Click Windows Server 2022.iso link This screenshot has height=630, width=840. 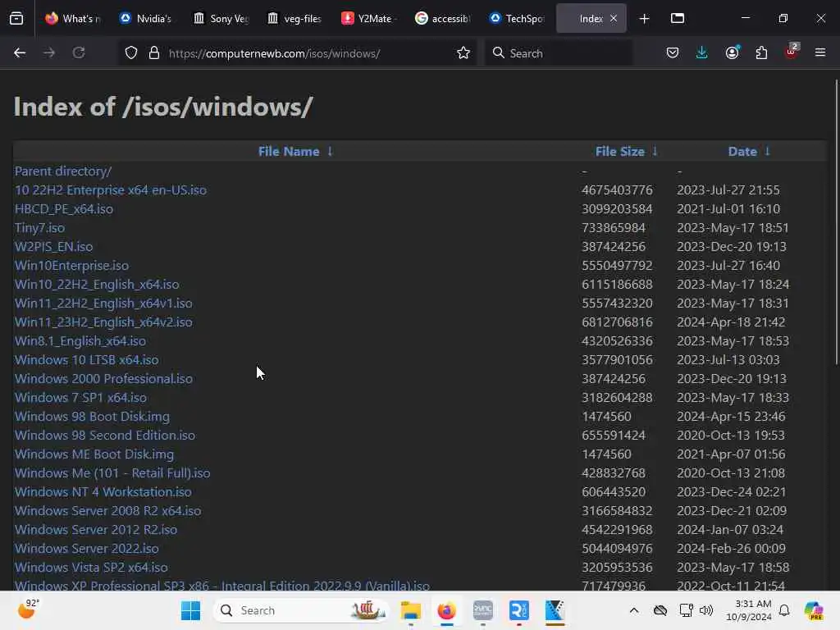point(87,549)
